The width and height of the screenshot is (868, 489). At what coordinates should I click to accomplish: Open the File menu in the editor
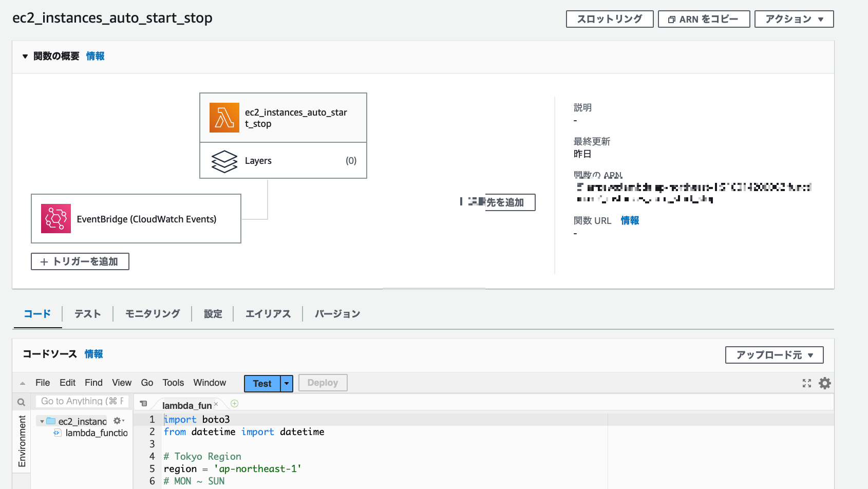point(43,383)
